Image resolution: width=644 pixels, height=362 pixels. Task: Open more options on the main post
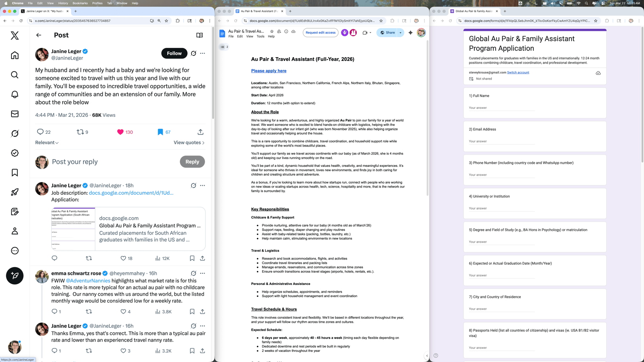(x=203, y=53)
